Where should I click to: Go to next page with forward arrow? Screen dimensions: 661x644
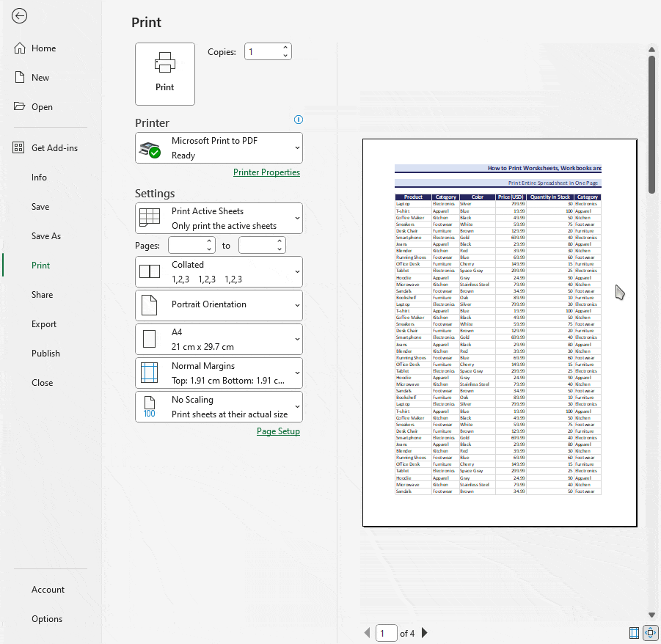point(424,632)
